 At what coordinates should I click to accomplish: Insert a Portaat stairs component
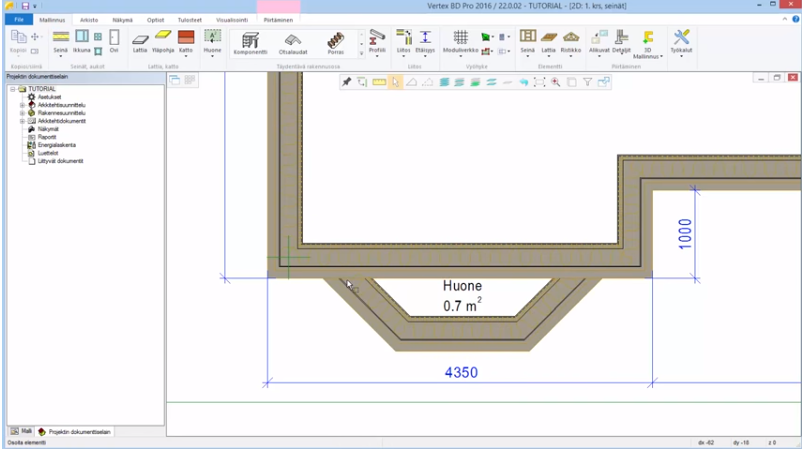tap(335, 40)
